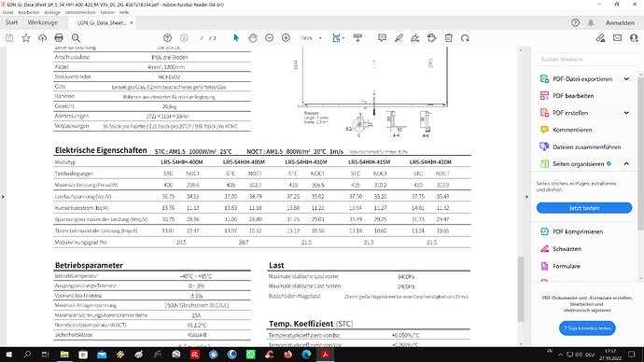The image size is (644, 362).
Task: Click the taskbar search icon
Action: click(x=27, y=355)
